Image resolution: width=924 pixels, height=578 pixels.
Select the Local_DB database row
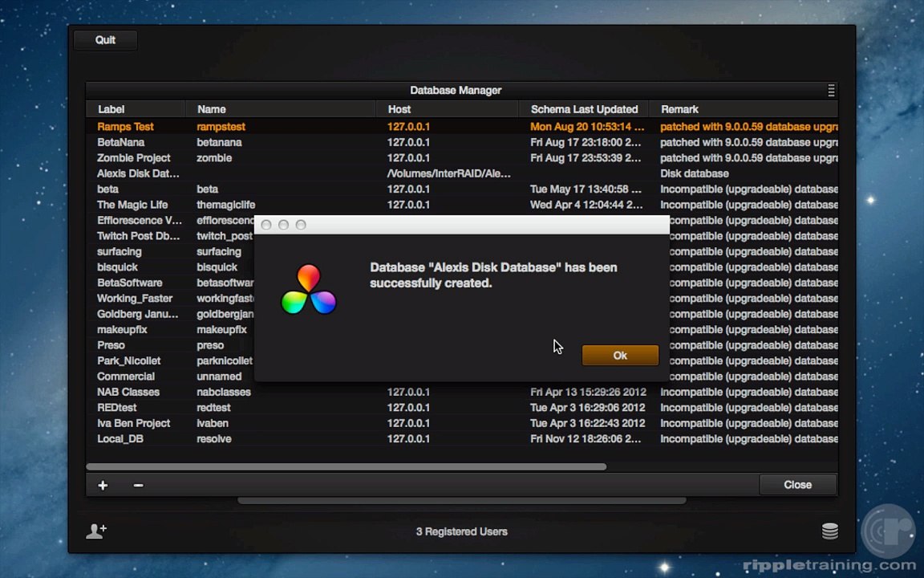click(462, 439)
